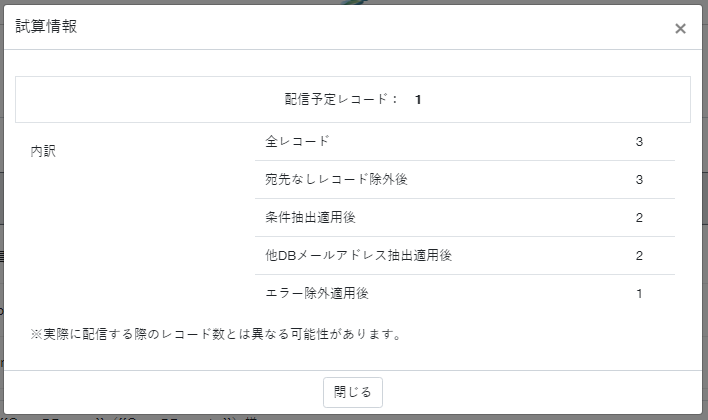Select the 他DBメールアドレス抽出適用後 row label
This screenshot has height=420, width=708.
click(359, 255)
